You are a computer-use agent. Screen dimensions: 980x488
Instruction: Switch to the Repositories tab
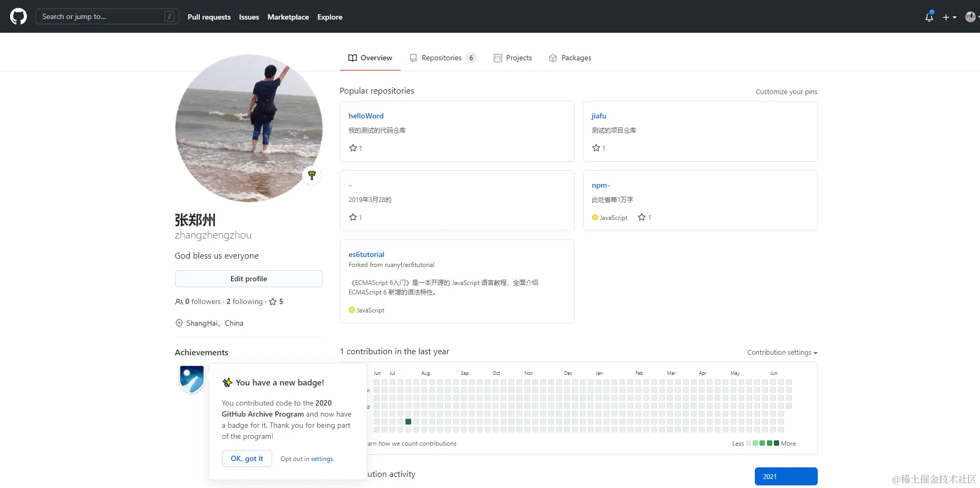click(x=443, y=58)
